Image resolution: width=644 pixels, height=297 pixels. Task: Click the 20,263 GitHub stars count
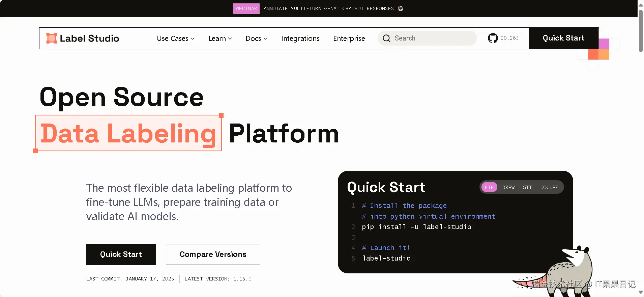point(509,38)
